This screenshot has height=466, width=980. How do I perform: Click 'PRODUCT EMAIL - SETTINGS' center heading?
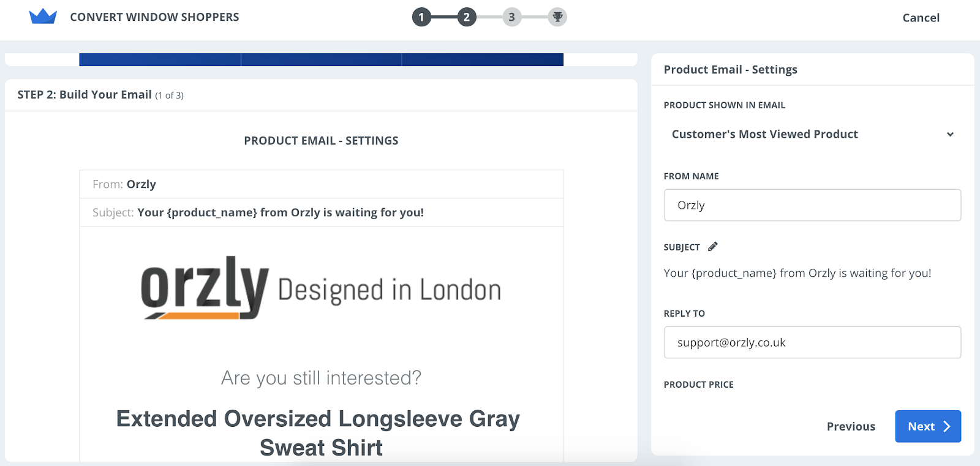click(321, 141)
